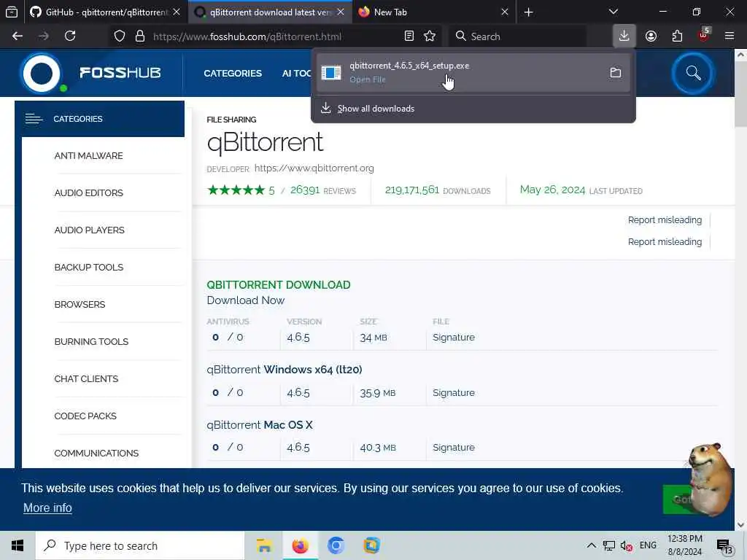Select CODEC PACKS category
The height and width of the screenshot is (560, 747).
(85, 416)
